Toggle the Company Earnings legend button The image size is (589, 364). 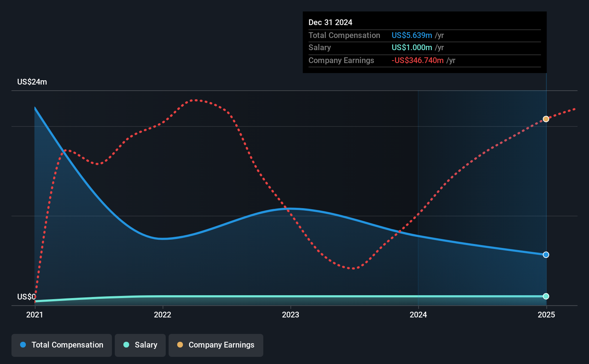(216, 345)
